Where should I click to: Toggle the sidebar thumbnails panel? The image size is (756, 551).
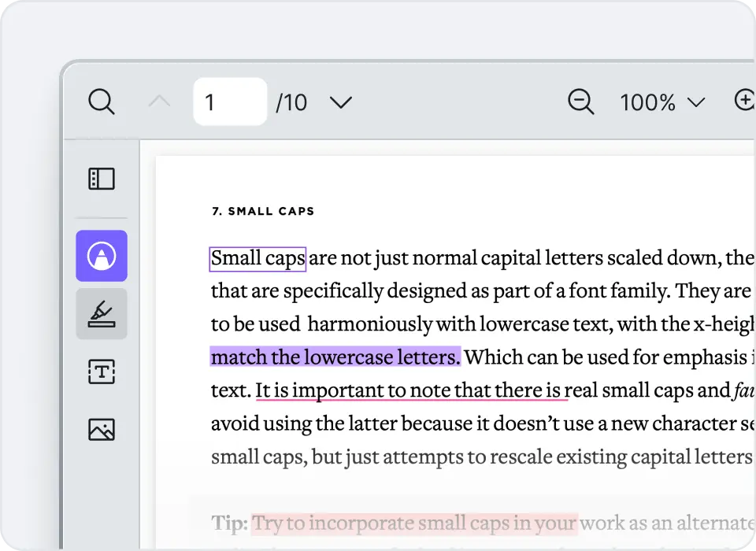[x=102, y=179]
